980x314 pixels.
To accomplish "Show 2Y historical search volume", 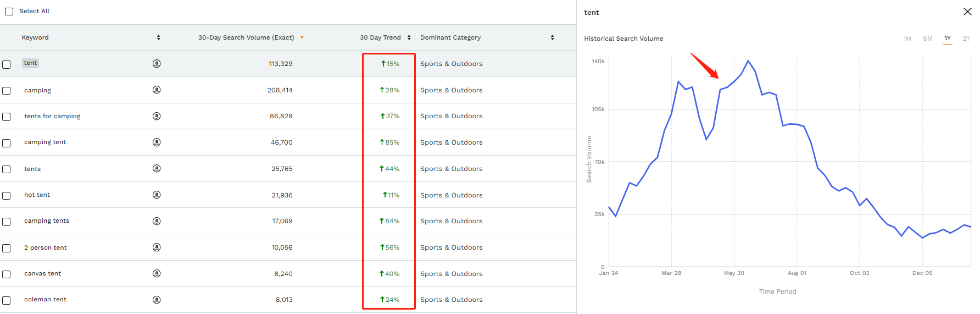I will coord(966,38).
